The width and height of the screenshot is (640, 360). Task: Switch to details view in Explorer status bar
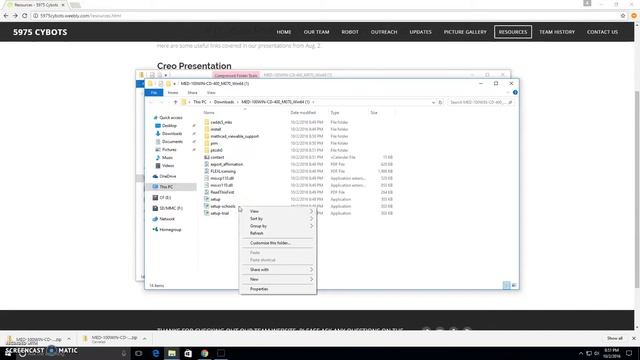pos(507,285)
